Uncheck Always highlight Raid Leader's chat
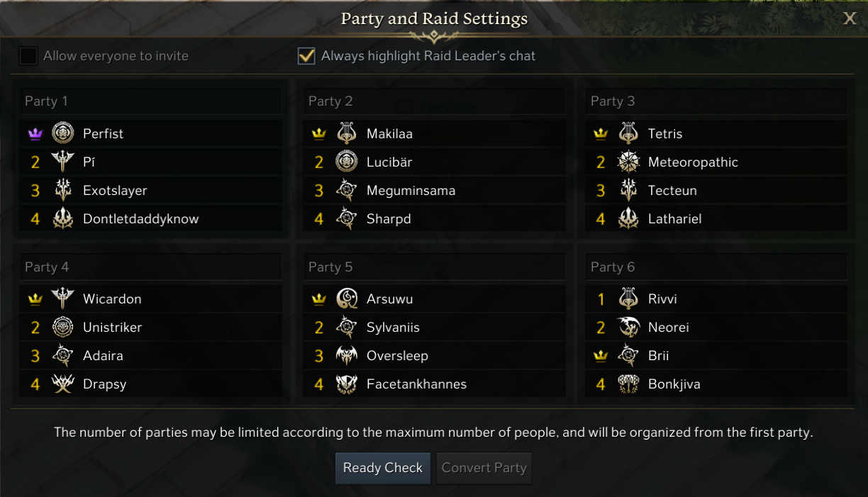 click(306, 56)
